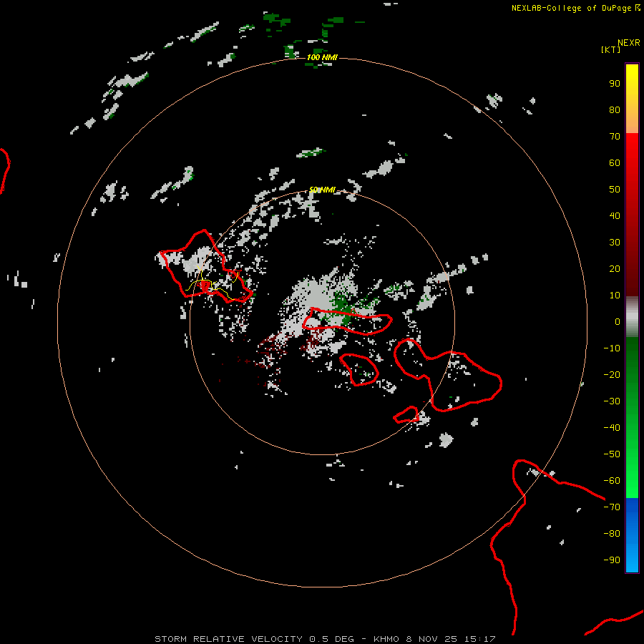This screenshot has width=644, height=644.
Task: Click the 90 value on velocity scale
Action: 615,84
